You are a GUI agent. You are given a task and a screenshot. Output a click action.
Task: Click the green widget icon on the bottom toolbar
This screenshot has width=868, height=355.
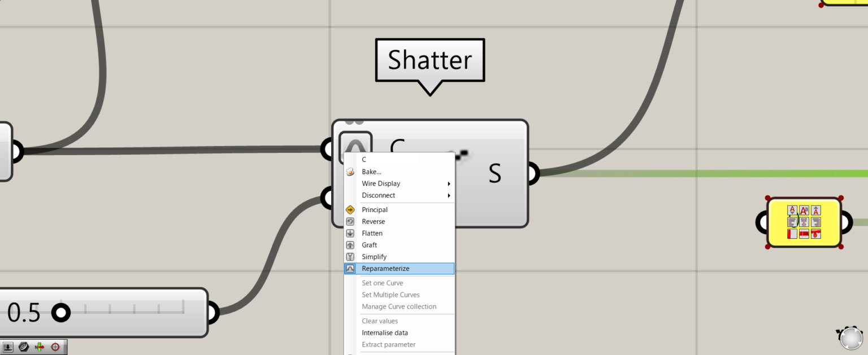[40, 347]
